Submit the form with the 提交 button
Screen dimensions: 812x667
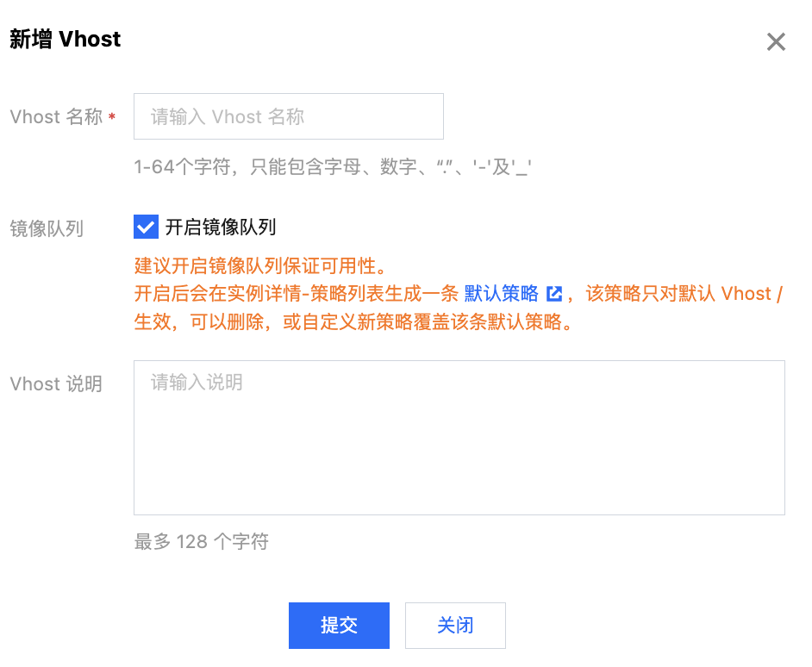pyautogui.click(x=340, y=625)
